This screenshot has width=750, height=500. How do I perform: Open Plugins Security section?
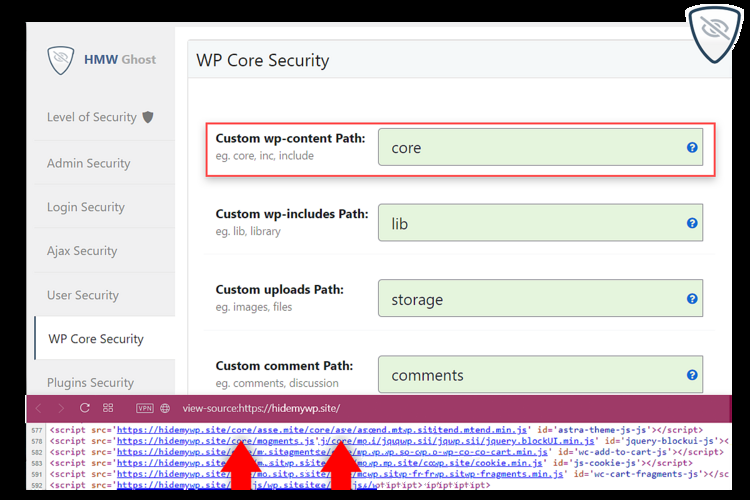(x=90, y=382)
